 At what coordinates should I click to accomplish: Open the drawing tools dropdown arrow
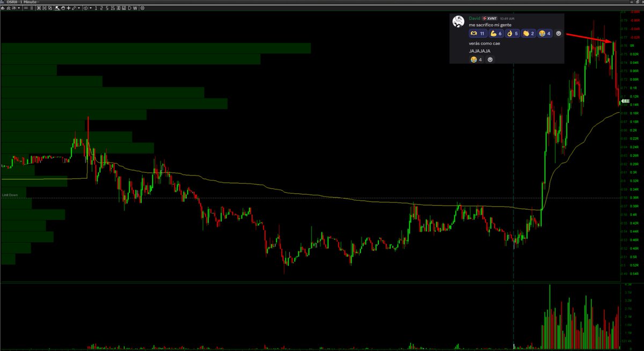[79, 8]
